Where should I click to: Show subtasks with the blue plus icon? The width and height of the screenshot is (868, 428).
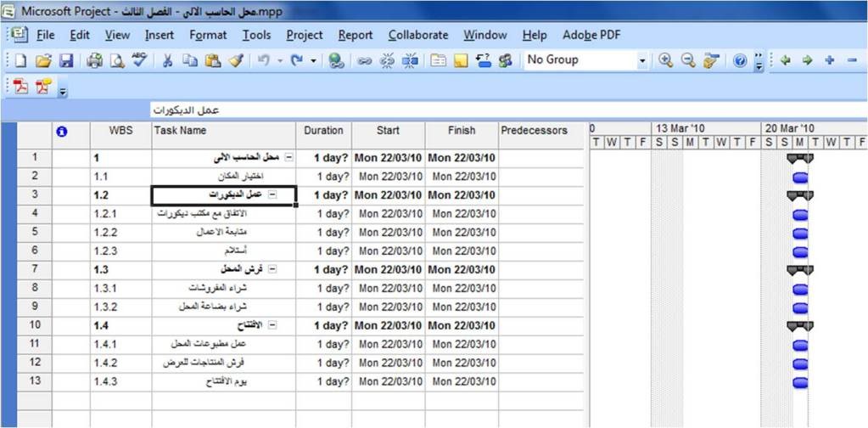tap(829, 60)
